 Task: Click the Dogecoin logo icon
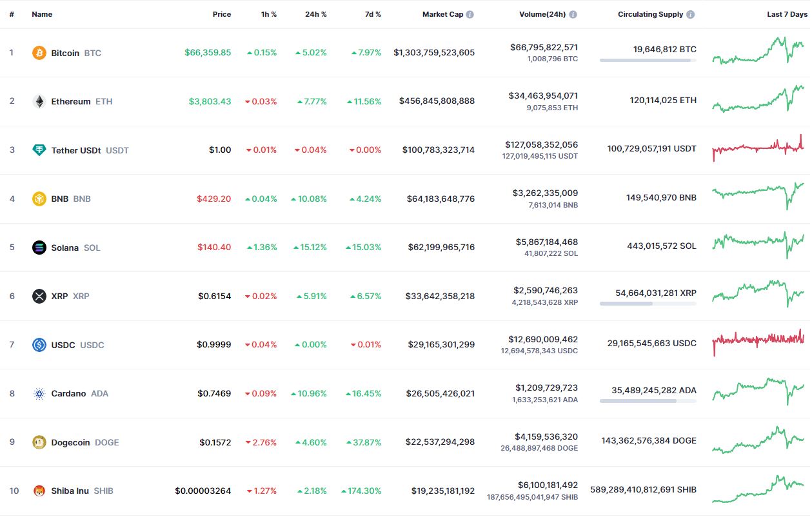pyautogui.click(x=39, y=442)
